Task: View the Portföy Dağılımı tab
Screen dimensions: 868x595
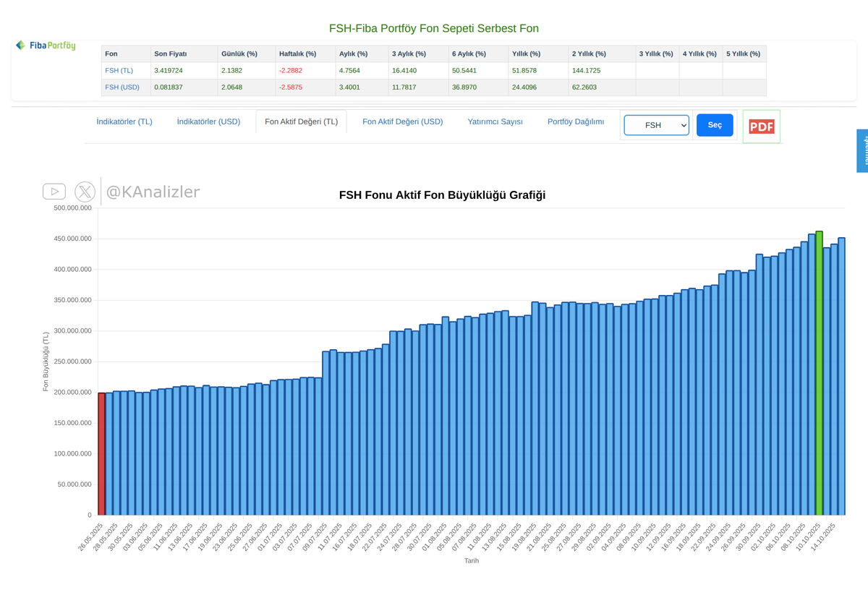Action: pos(574,121)
